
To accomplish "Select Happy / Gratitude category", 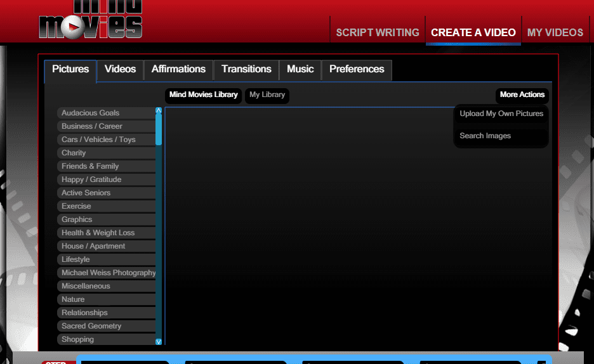I will coord(107,179).
